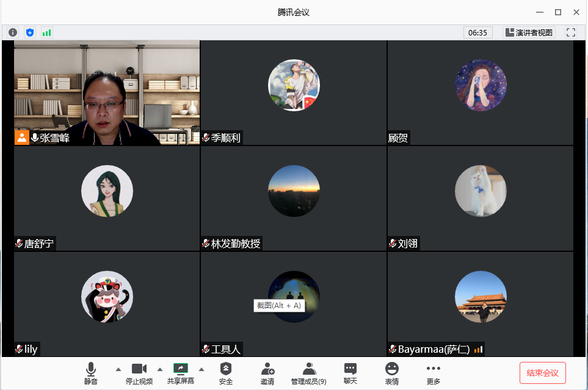The width and height of the screenshot is (588, 390).
Task: Invite participants with the 邀请 icon
Action: pyautogui.click(x=267, y=372)
